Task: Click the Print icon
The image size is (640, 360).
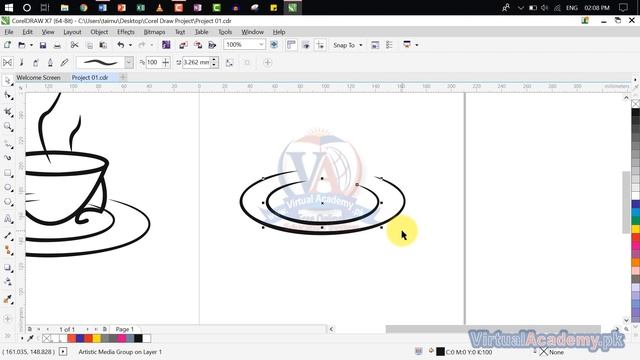Action: click(57, 45)
